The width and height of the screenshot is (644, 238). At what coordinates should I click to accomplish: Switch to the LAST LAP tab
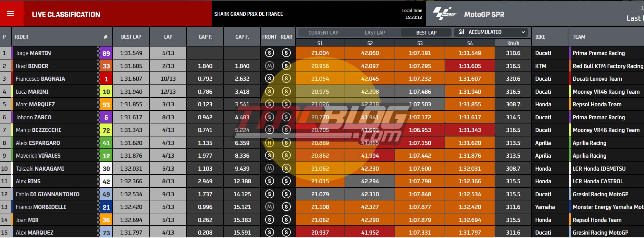(x=375, y=32)
